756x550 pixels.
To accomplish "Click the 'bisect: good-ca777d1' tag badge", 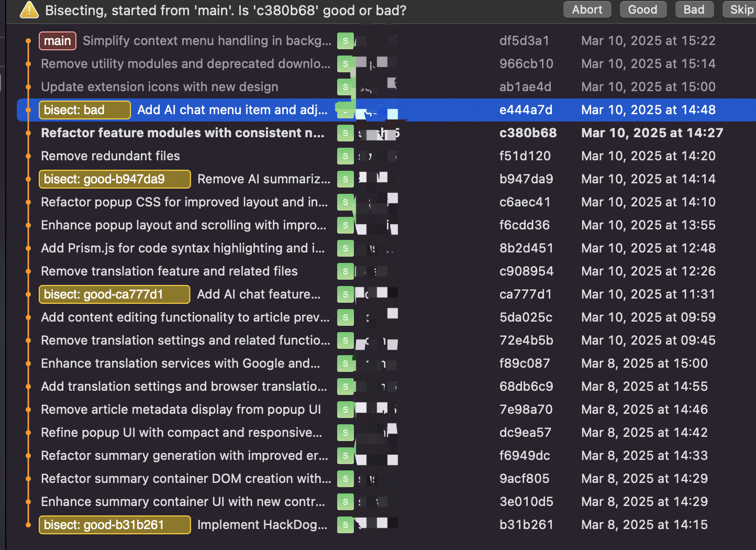I will pyautogui.click(x=114, y=294).
